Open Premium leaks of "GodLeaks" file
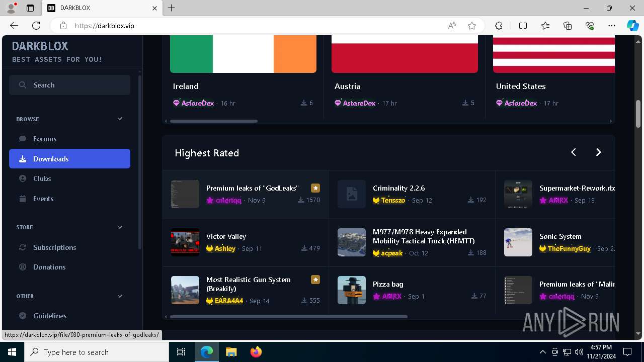 pos(252,188)
